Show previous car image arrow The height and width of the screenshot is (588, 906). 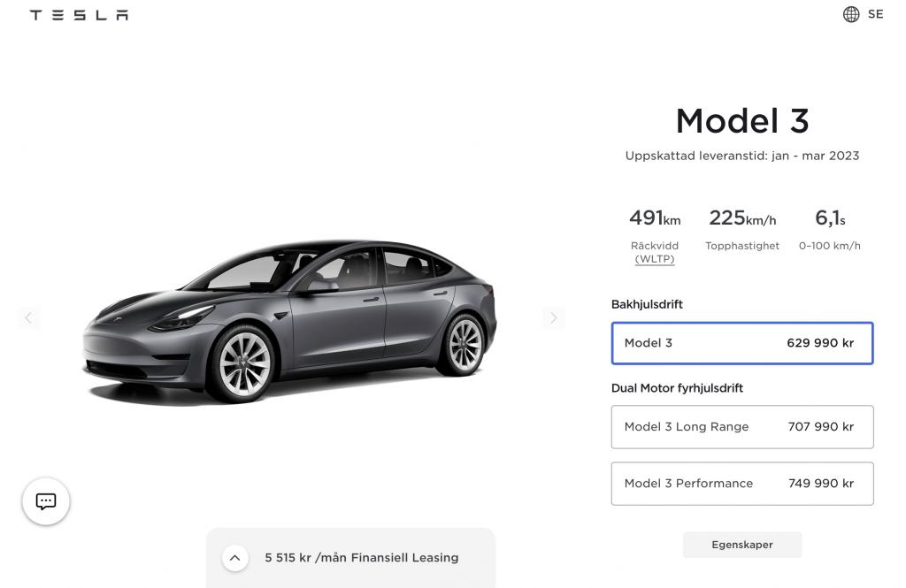[x=28, y=317]
